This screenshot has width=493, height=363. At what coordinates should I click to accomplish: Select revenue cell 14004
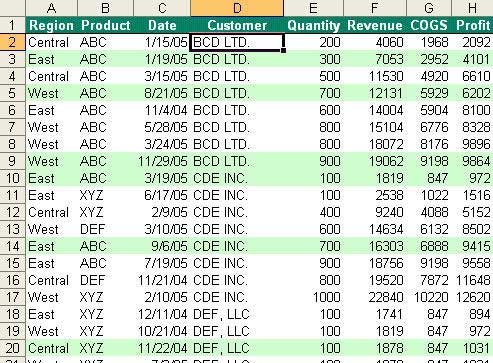pos(375,110)
